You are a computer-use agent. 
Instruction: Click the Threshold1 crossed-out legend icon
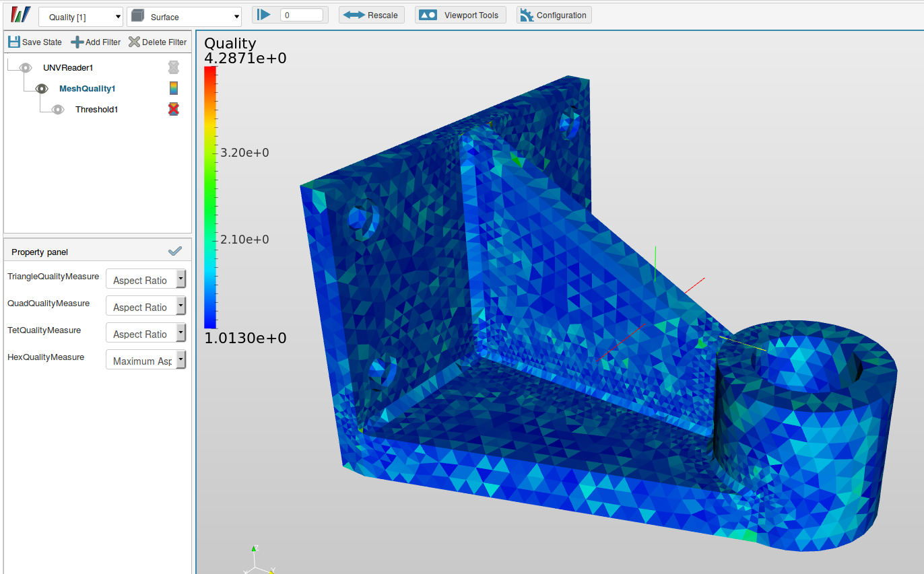[x=174, y=109]
